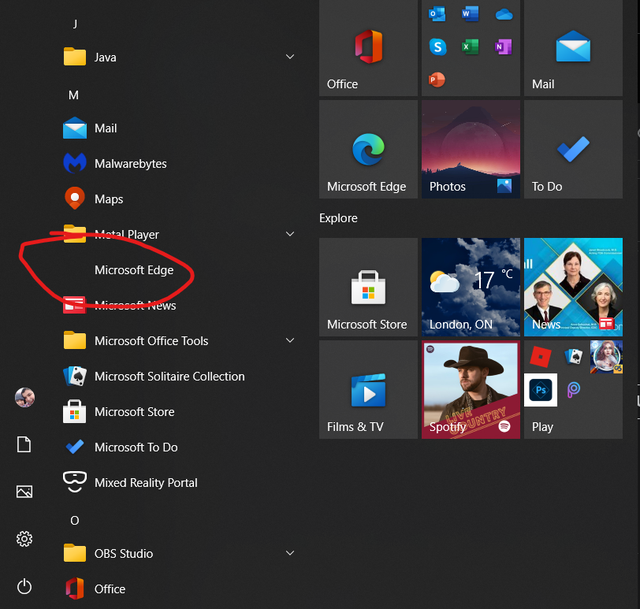
Task: Open the Photos live tile
Action: pos(471,149)
